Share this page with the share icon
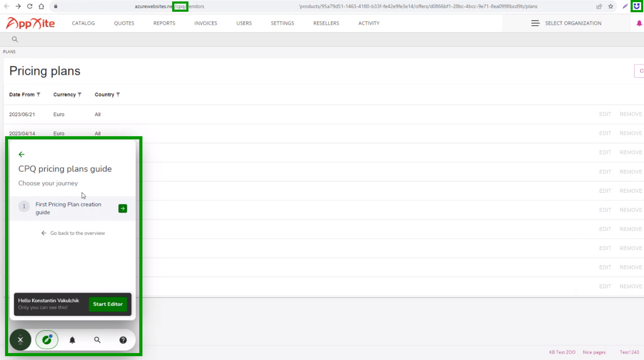644x360 pixels. [599, 6]
